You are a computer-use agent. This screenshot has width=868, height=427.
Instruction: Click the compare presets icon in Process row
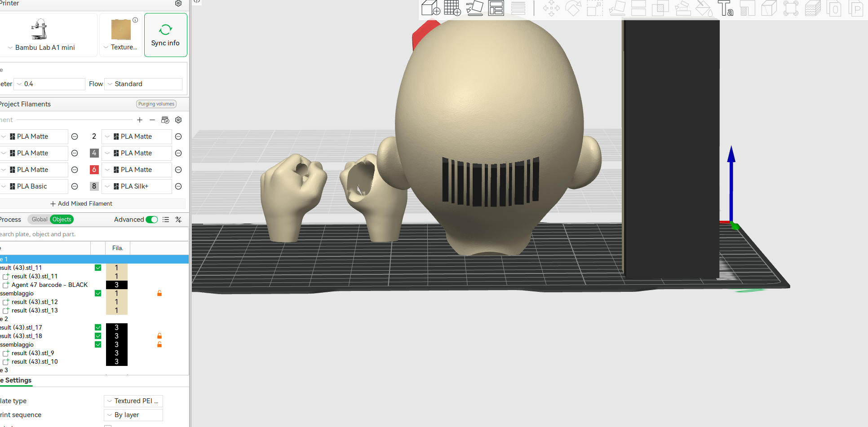[x=178, y=220]
